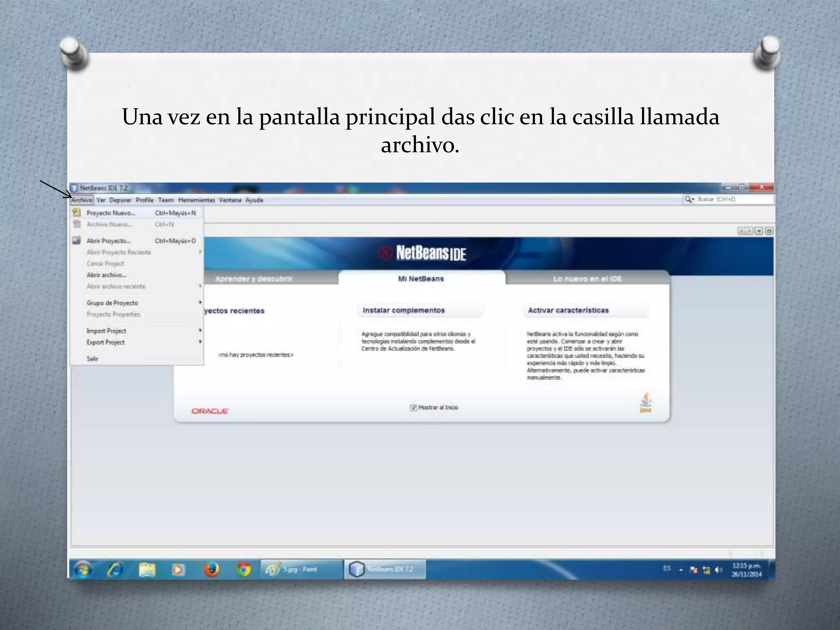Click the search magnifier icon

pyautogui.click(x=687, y=199)
